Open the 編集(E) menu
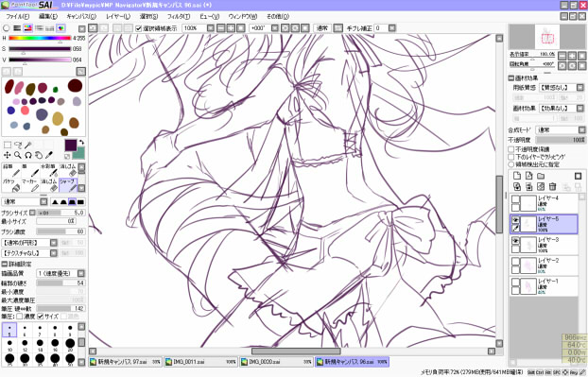 (47, 16)
